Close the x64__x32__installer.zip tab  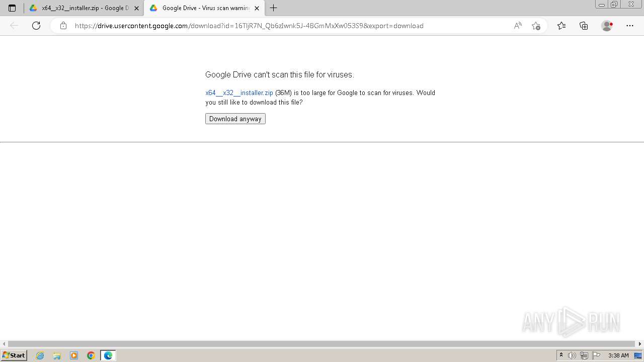point(136,8)
